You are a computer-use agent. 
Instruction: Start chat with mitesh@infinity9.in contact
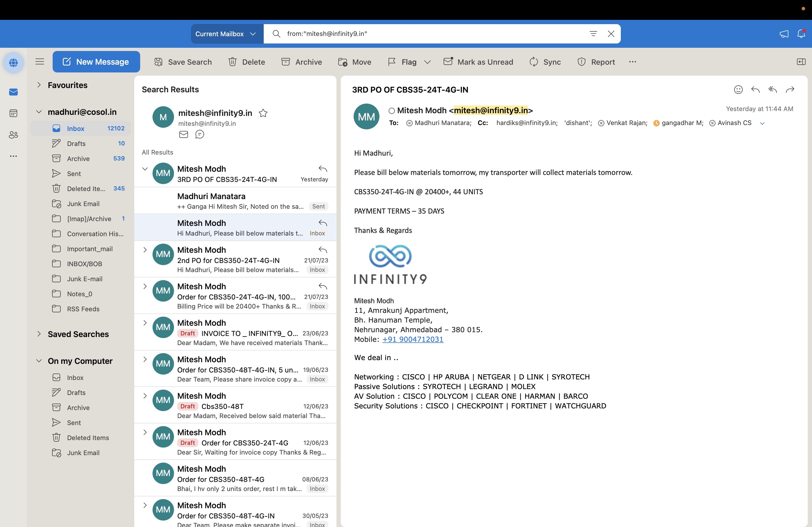200,134
